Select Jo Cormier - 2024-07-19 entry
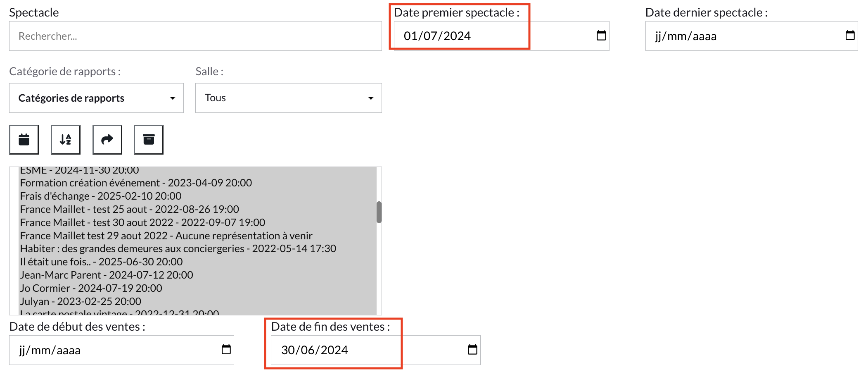Image resolution: width=868 pixels, height=372 pixels. point(91,289)
